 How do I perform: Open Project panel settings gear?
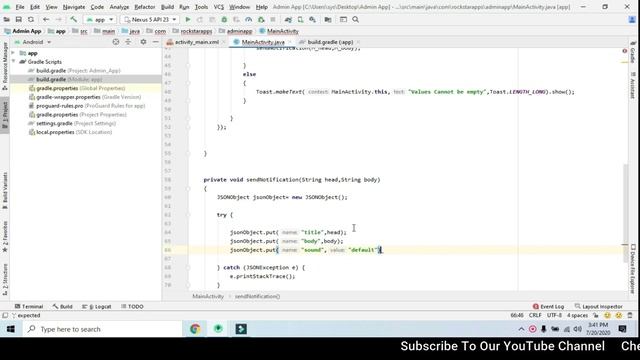(x=143, y=42)
